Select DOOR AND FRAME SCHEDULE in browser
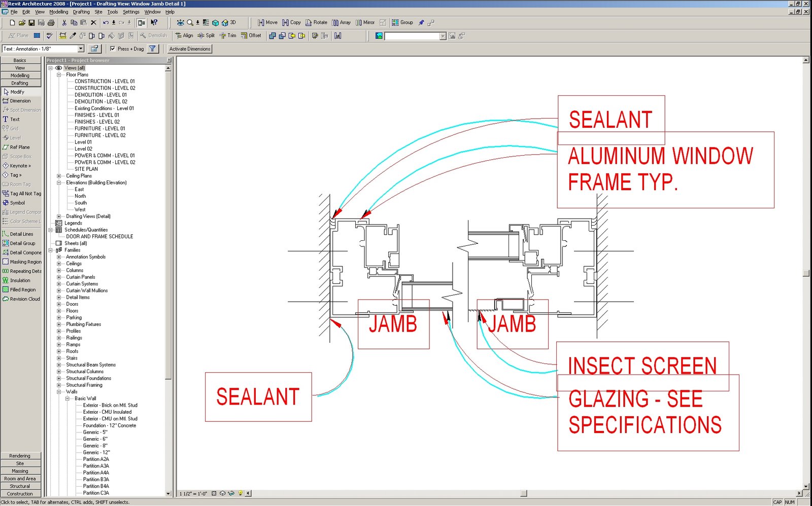Screen dimensions: 812x506 [99, 237]
